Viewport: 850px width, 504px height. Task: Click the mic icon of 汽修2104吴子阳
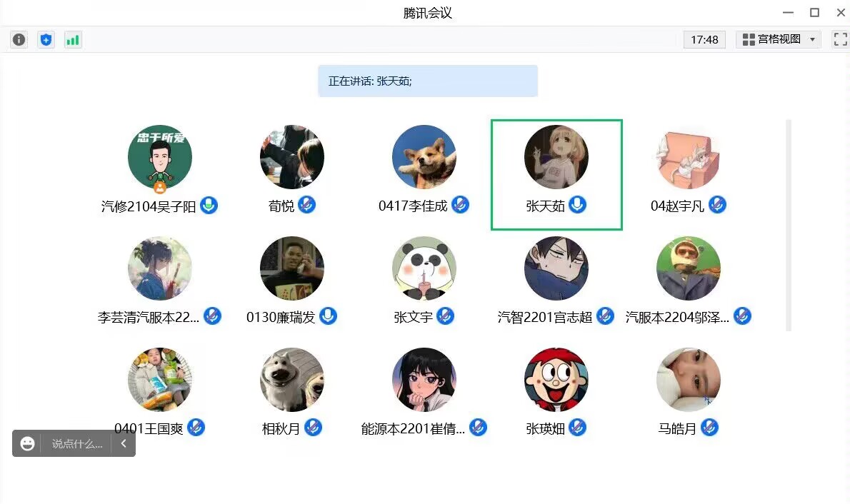209,205
